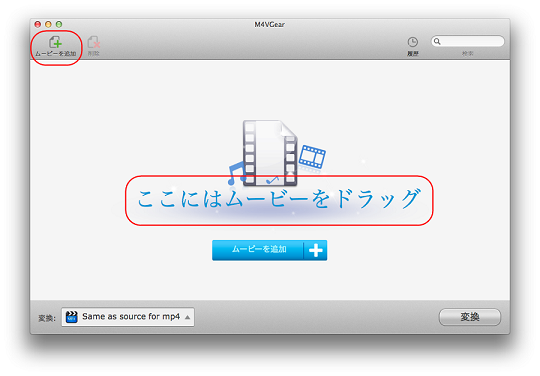This screenshot has height=376, width=540.
Task: Click the magnifier icon inside the search box
Action: [x=437, y=42]
